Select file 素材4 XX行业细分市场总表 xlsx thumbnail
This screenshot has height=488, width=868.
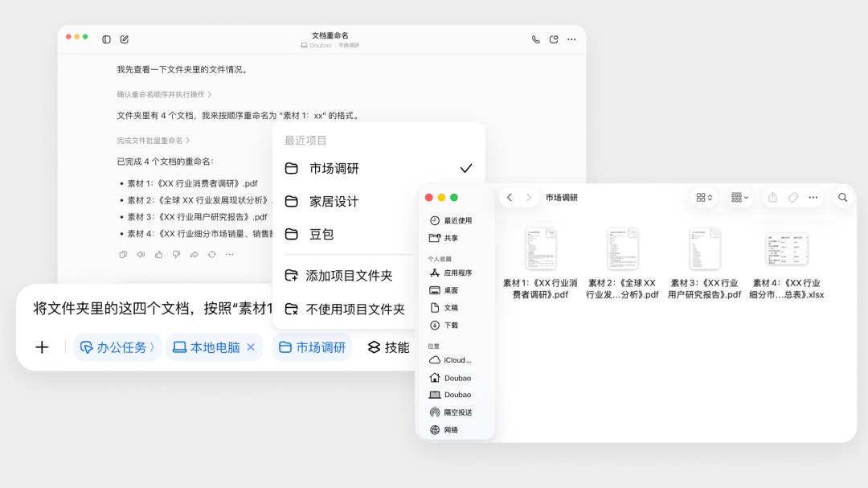(x=787, y=248)
